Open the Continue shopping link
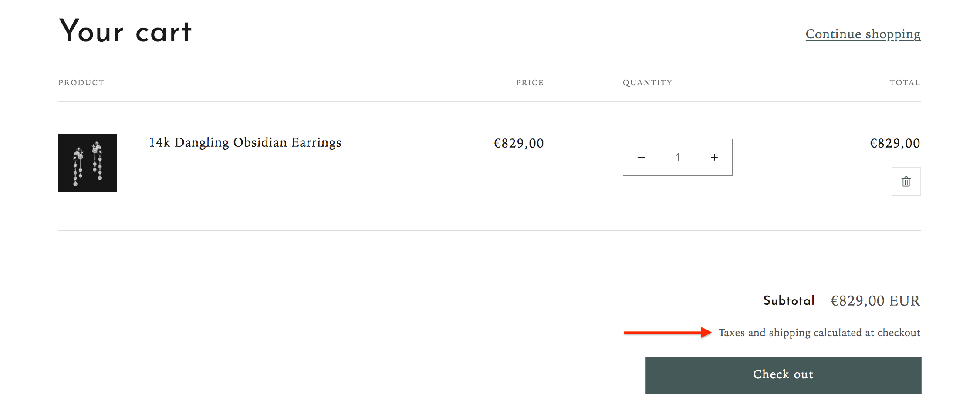 tap(863, 34)
